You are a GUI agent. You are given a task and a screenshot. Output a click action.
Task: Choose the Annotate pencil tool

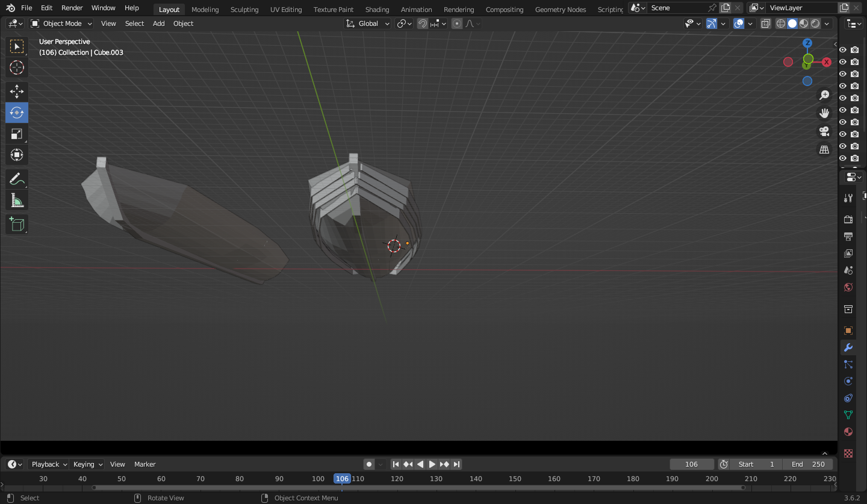coord(17,179)
